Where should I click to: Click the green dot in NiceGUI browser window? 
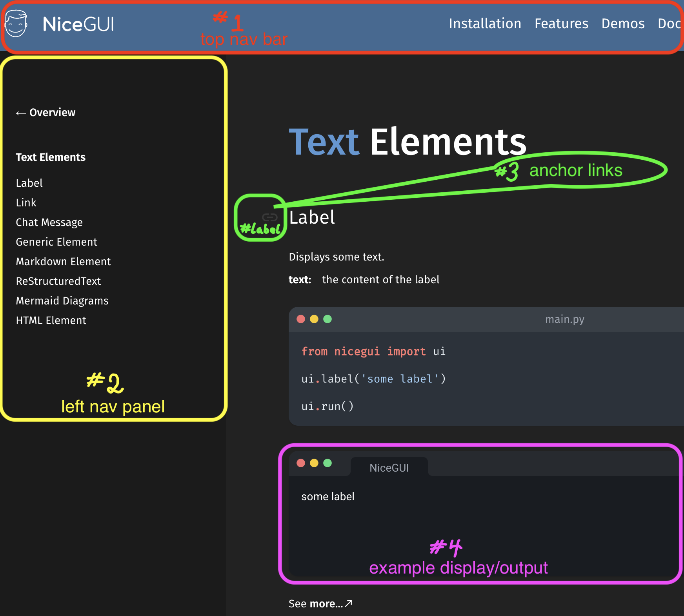[x=327, y=463]
